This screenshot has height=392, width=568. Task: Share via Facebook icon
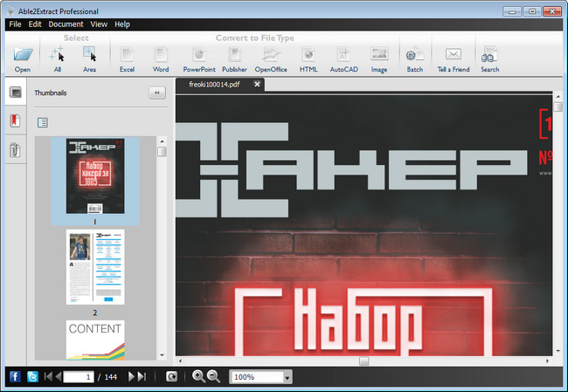(x=15, y=376)
